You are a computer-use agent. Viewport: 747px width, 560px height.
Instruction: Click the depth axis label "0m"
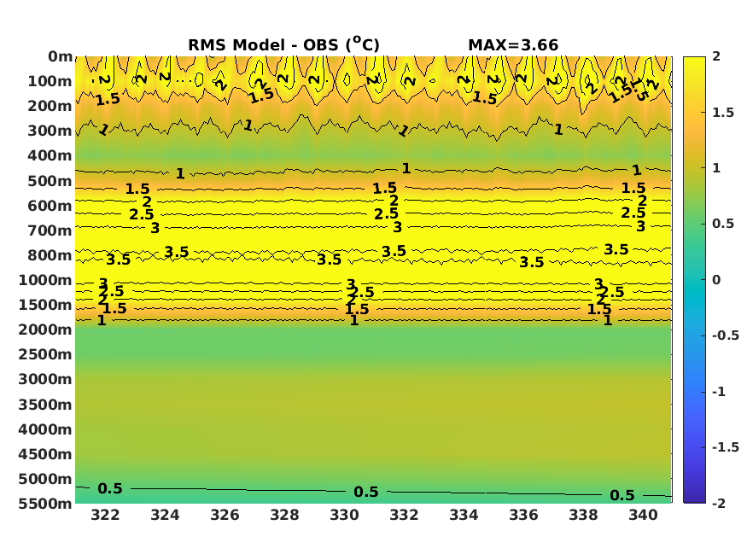(x=60, y=56)
